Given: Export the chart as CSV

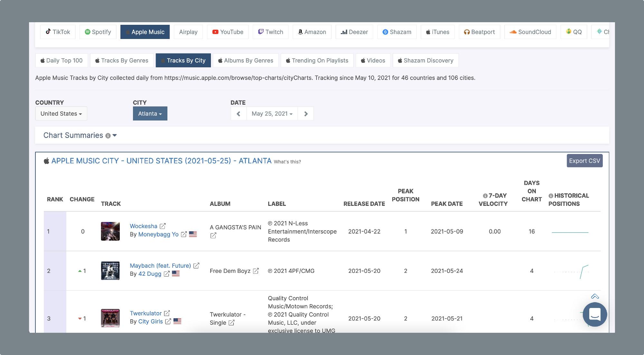Looking at the screenshot, I should (584, 161).
